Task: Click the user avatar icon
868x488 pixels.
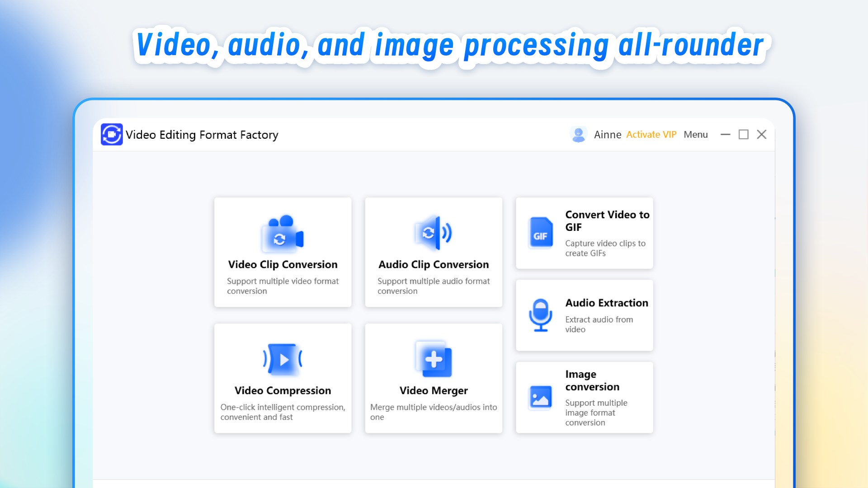Action: [578, 135]
